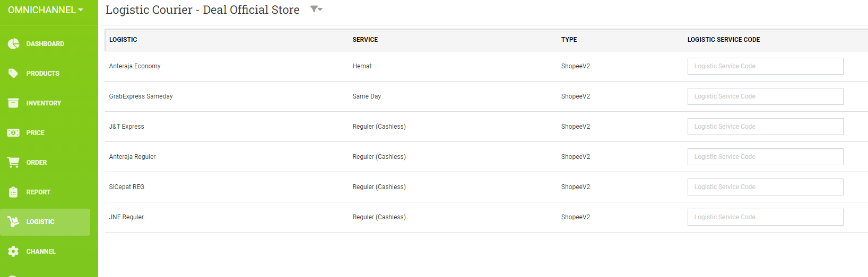Open the filter funnel dropdown
The width and height of the screenshot is (868, 277).
pos(316,9)
